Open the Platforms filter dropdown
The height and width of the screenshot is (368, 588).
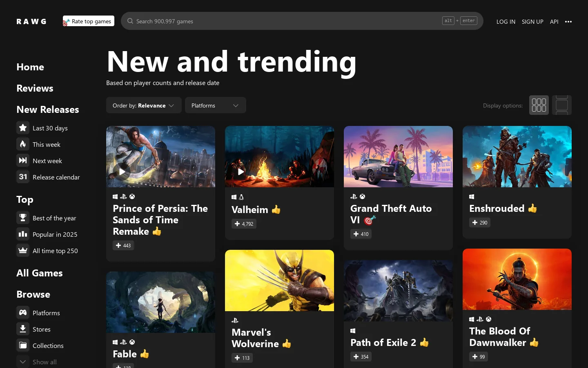pos(215,105)
